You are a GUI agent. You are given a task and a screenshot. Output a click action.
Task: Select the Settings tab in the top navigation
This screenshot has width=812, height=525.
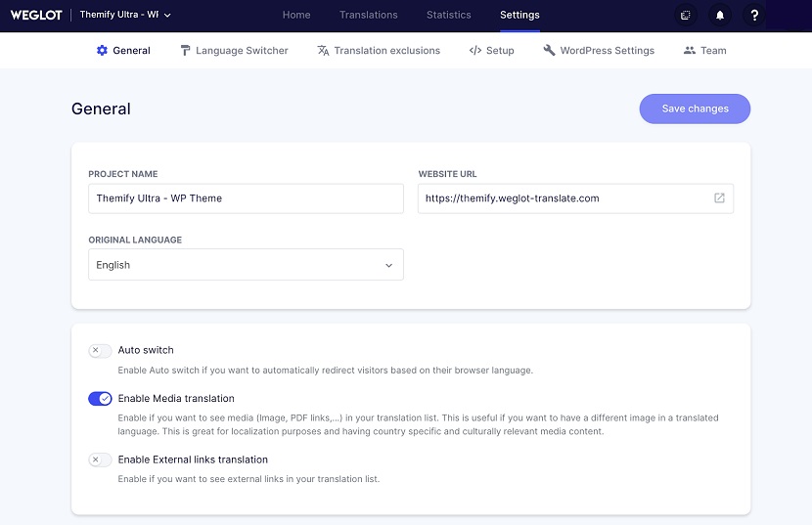[x=519, y=15]
